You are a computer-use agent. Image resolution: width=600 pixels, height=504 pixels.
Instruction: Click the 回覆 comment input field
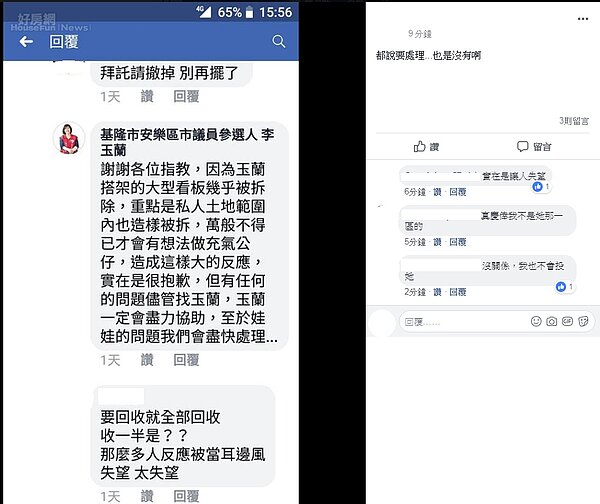pyautogui.click(x=463, y=322)
